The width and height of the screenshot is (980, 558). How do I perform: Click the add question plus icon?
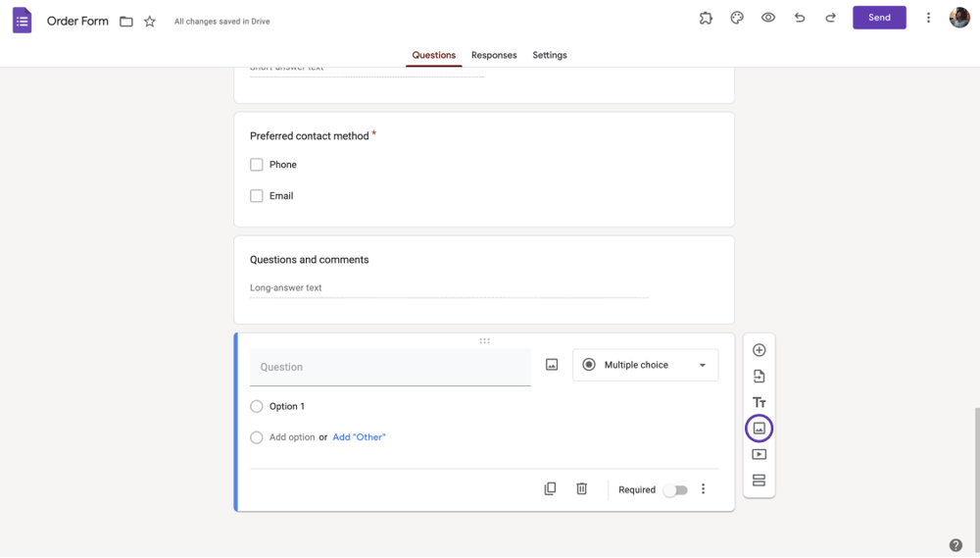(759, 350)
